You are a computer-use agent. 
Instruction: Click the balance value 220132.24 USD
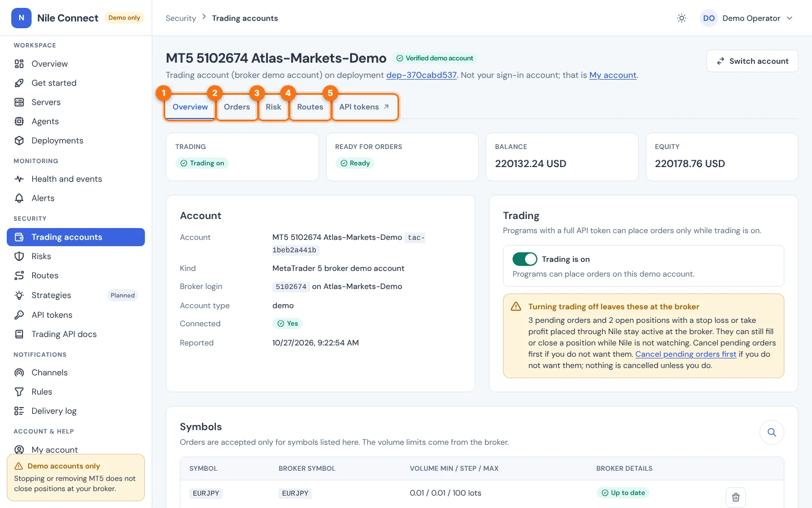[x=531, y=164]
